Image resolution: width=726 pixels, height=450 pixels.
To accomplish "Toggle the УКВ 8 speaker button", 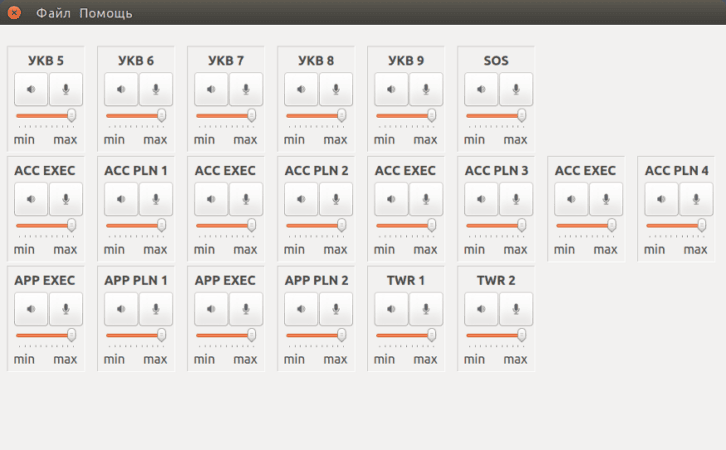I will (301, 89).
